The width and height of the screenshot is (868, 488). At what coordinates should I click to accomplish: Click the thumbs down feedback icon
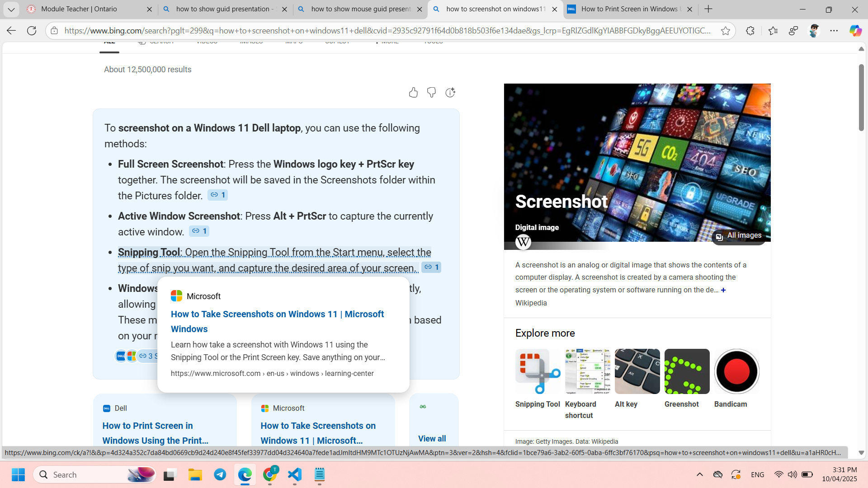tap(431, 93)
